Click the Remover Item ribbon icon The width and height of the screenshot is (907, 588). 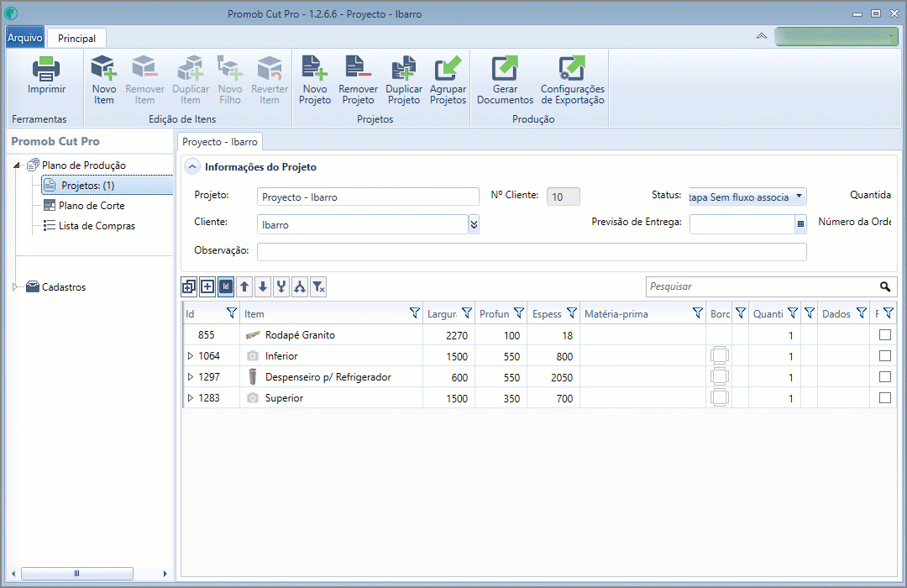[144, 68]
